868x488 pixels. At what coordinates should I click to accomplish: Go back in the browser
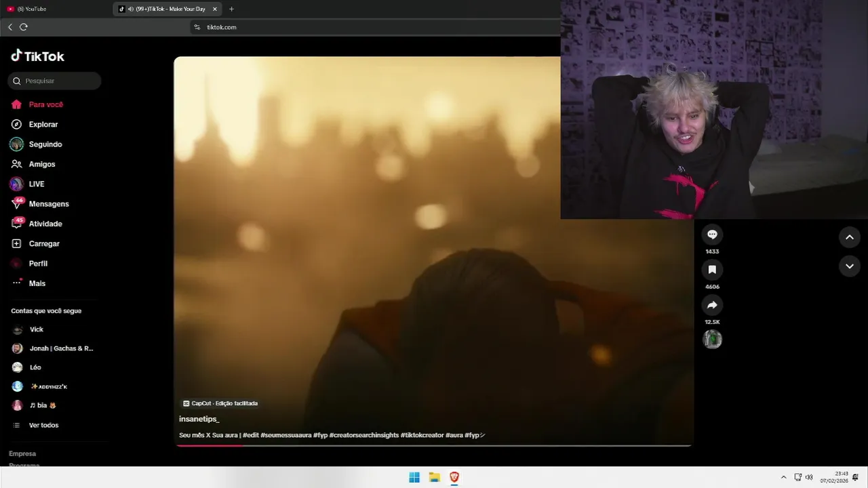click(10, 27)
